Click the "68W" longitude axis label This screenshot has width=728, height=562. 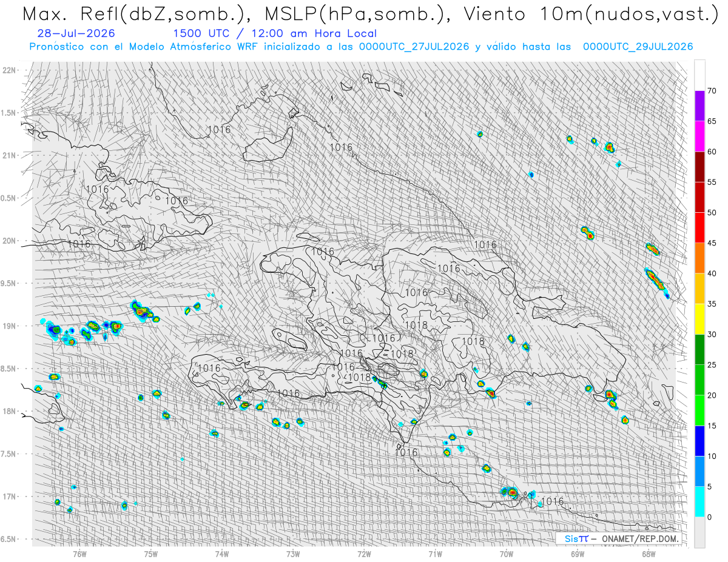[x=649, y=554]
